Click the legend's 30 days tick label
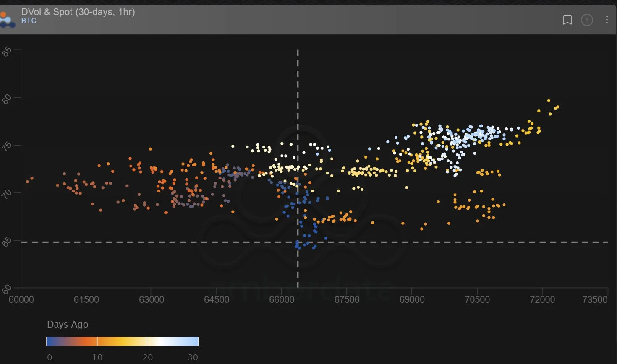This screenshot has width=617, height=364. 193,357
